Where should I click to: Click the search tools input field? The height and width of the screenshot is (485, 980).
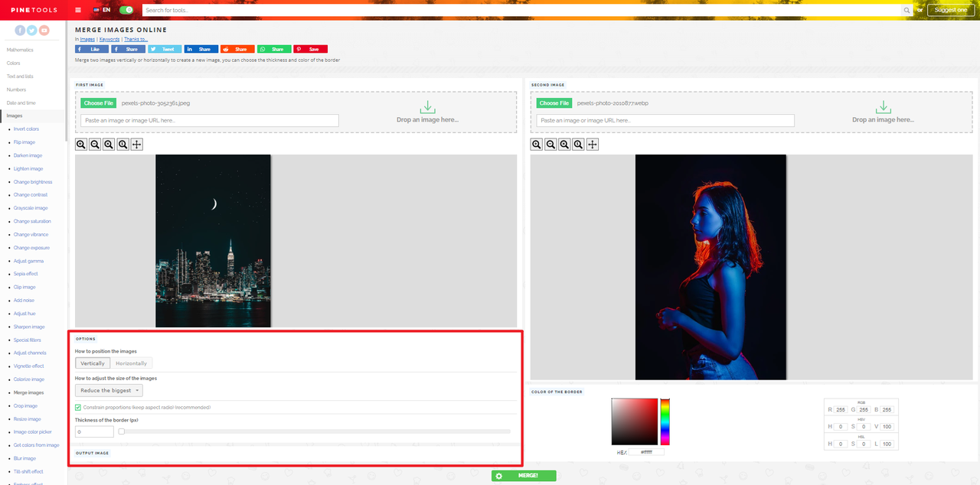point(521,10)
